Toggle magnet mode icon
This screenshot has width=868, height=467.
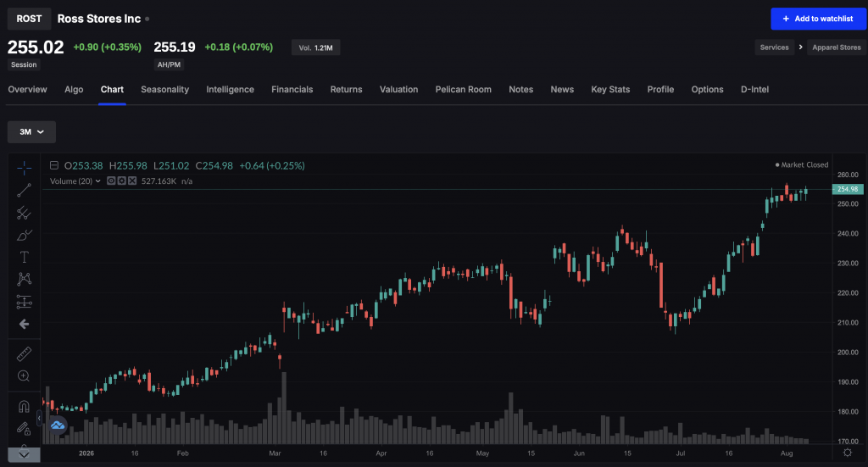point(24,407)
